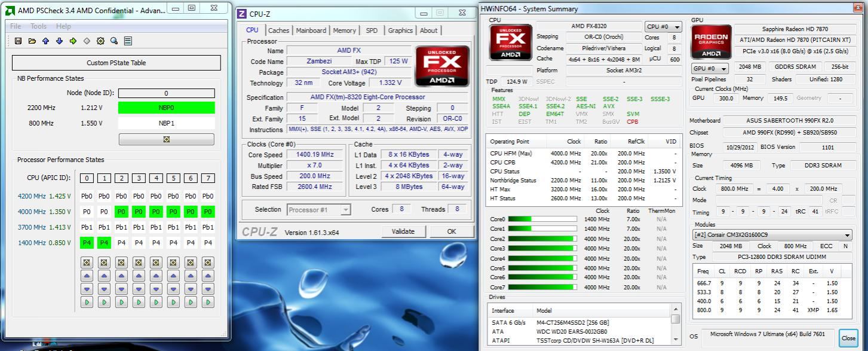
Task: Select NBP1 northbridge state
Action: click(x=166, y=123)
